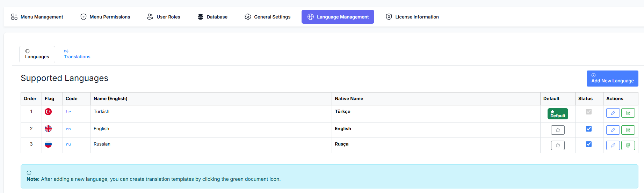Create translation template for Turkish
Viewport: 644px width, 193px height.
[628, 113]
